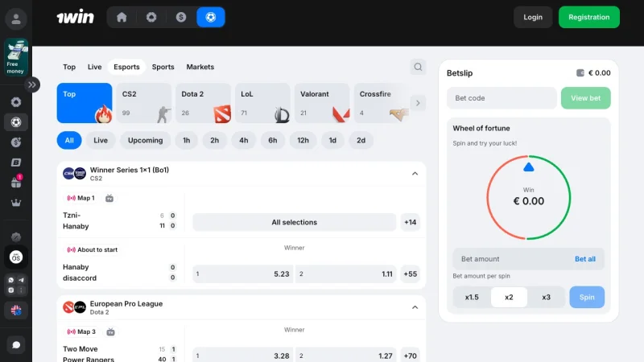Open the Markets tab
This screenshot has width=644, height=362.
pos(200,67)
